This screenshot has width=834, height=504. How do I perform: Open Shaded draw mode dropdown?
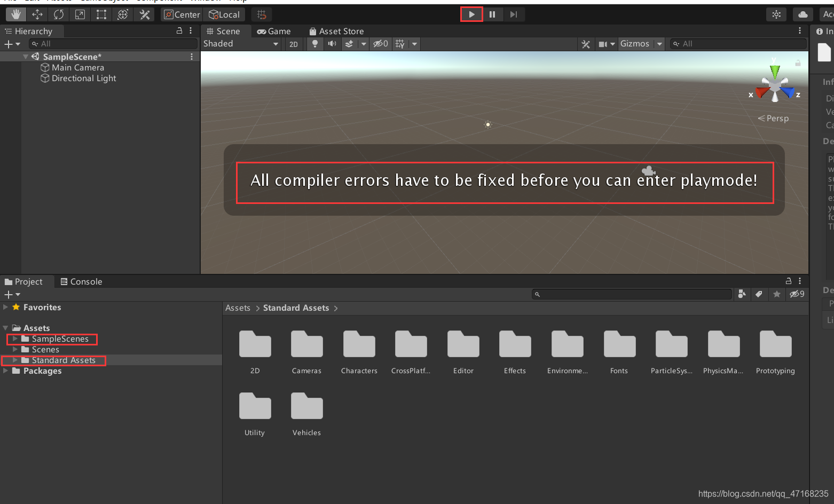[x=241, y=44]
